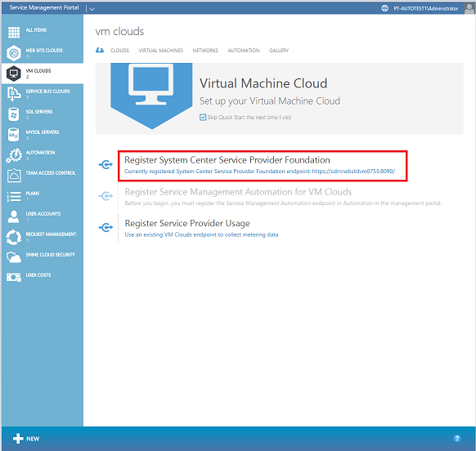Click the large Virtual Machine Cloud badge

tap(151, 96)
